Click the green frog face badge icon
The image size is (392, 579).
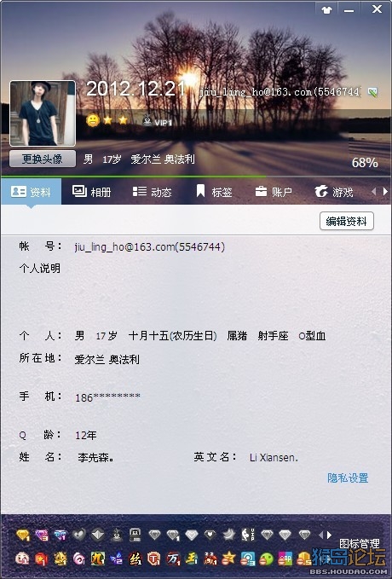[x=266, y=559]
